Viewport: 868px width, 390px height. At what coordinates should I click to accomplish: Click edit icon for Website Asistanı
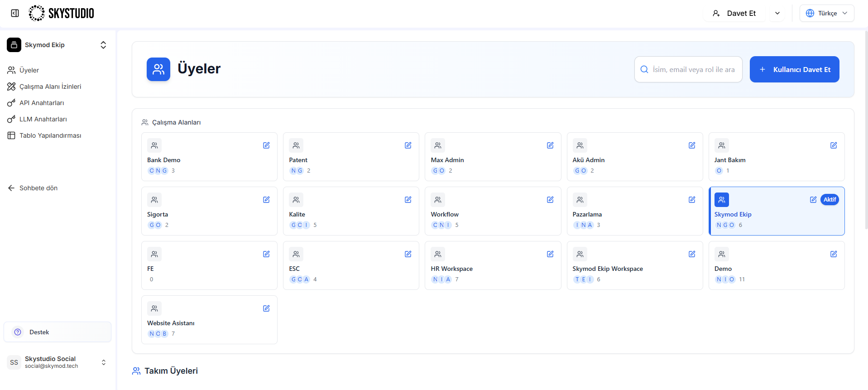[x=266, y=308]
